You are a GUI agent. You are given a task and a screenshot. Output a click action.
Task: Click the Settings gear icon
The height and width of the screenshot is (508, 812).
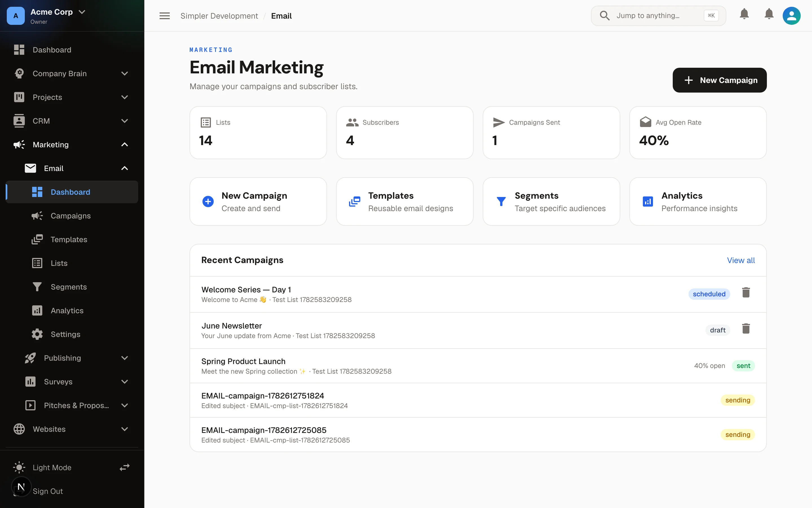click(37, 334)
